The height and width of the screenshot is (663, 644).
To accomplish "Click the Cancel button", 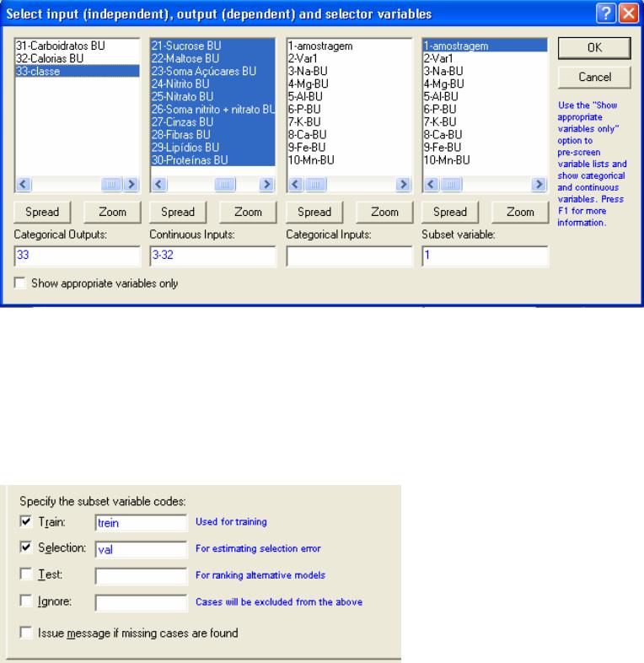I will point(594,77).
